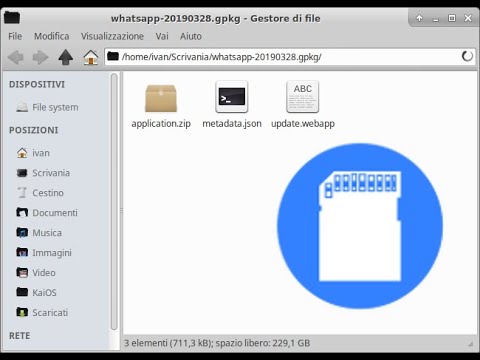Open the File menu
This screenshot has height=360, width=480.
15,36
